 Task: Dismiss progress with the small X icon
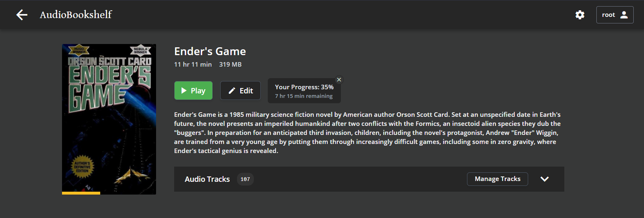(339, 80)
